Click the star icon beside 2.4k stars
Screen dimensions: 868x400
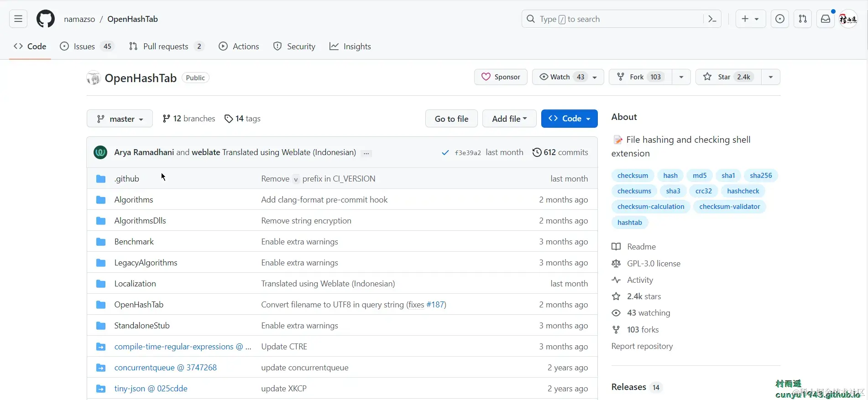tap(616, 296)
